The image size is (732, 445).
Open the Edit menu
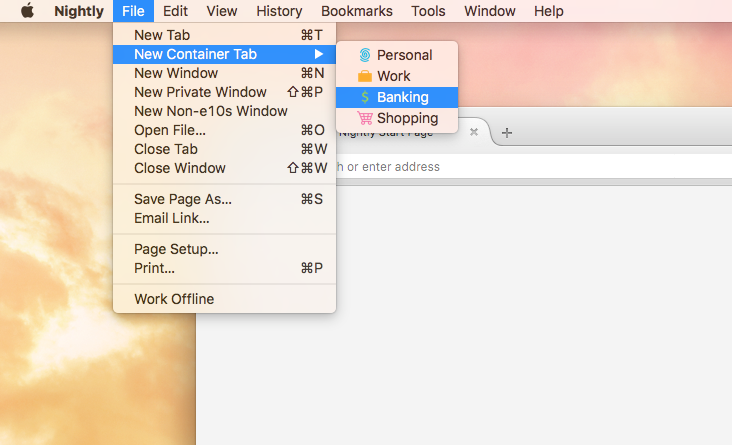click(175, 11)
